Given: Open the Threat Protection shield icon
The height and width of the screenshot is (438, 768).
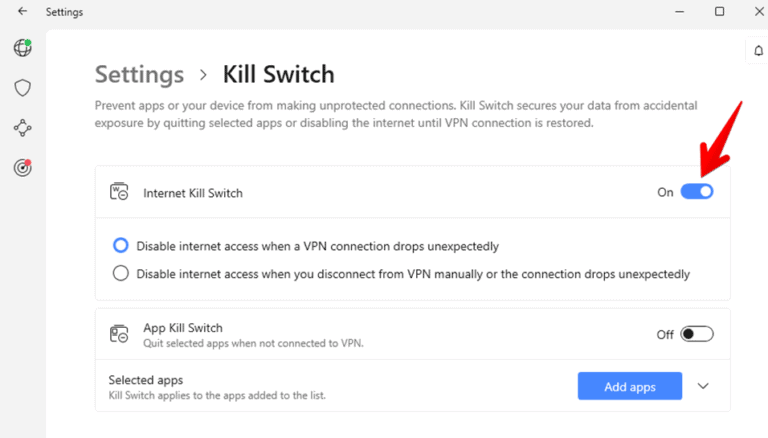Looking at the screenshot, I should (x=23, y=88).
